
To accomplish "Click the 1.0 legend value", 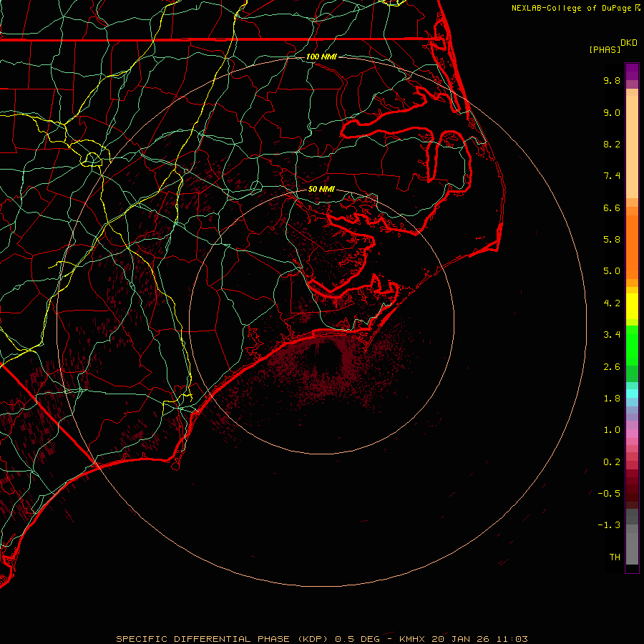I will click(x=612, y=430).
